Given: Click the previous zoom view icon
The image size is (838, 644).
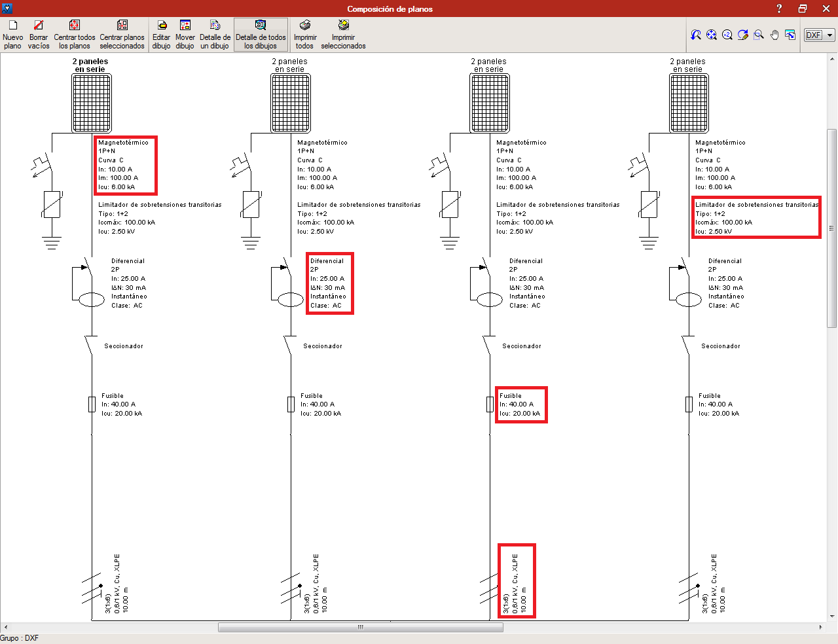Looking at the screenshot, I should click(x=696, y=35).
